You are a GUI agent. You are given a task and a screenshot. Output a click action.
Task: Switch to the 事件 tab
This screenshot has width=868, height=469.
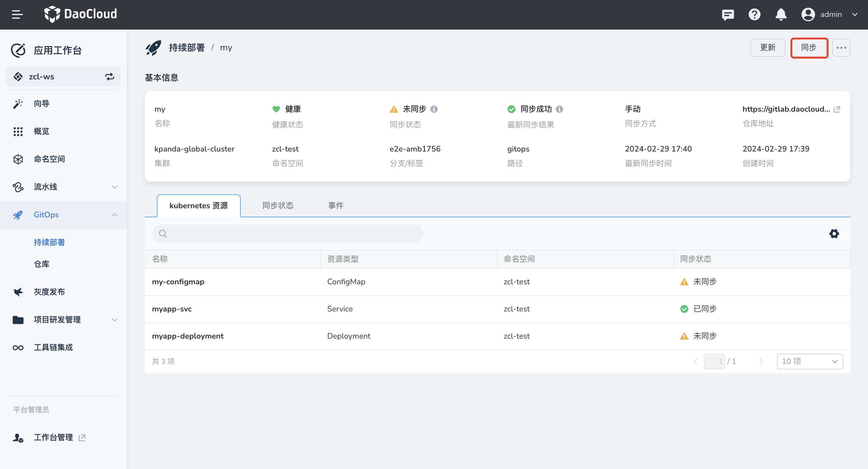336,206
